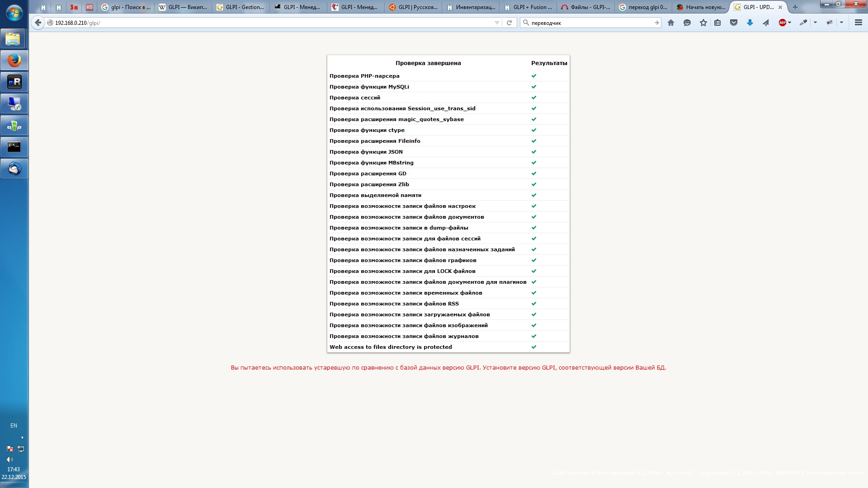Click 'Проверка расширения Zlib' row text
The height and width of the screenshot is (488, 868).
pyautogui.click(x=369, y=184)
